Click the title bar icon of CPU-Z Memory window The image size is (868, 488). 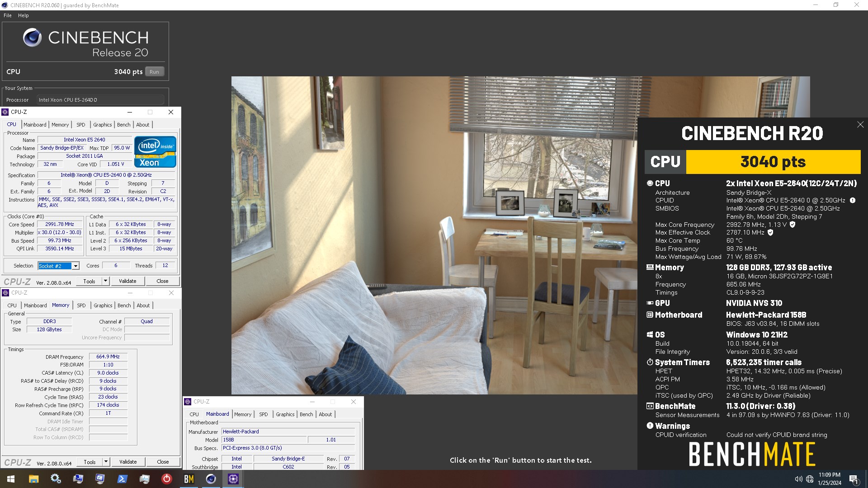click(x=5, y=293)
